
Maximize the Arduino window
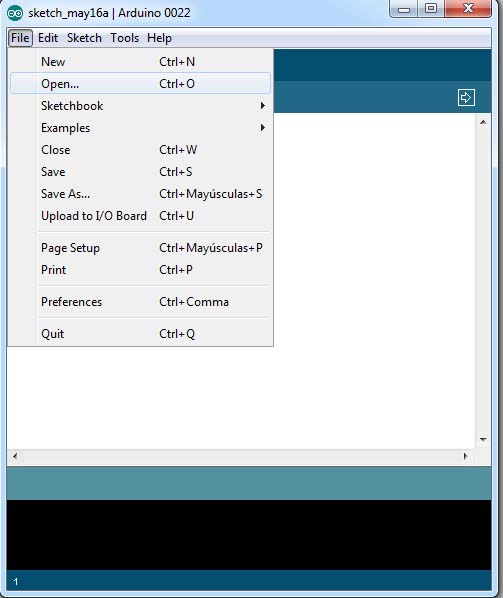click(431, 8)
